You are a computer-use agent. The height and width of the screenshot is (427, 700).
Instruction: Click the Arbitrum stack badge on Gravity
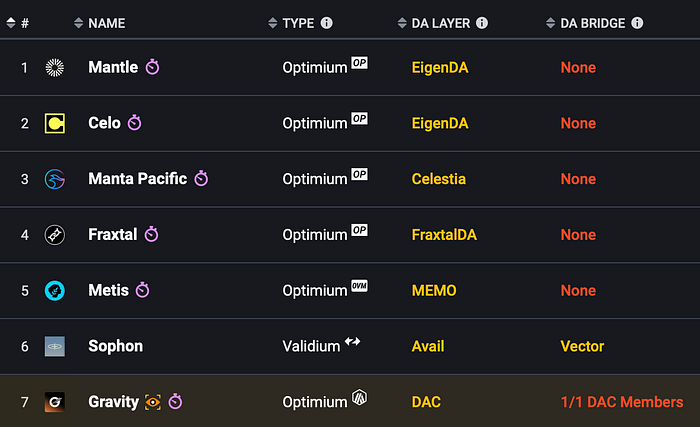coord(359,397)
